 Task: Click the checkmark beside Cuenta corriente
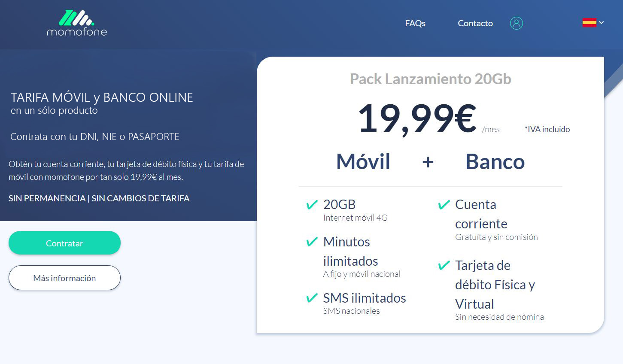444,205
